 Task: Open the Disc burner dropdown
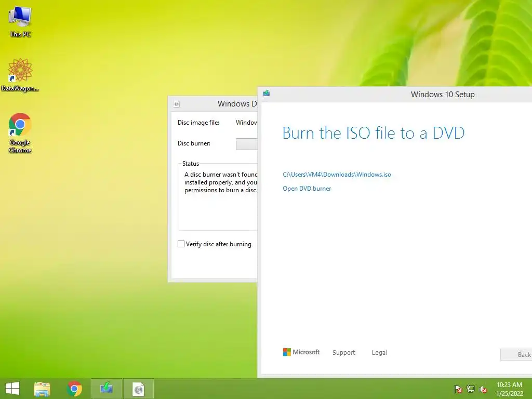click(247, 144)
